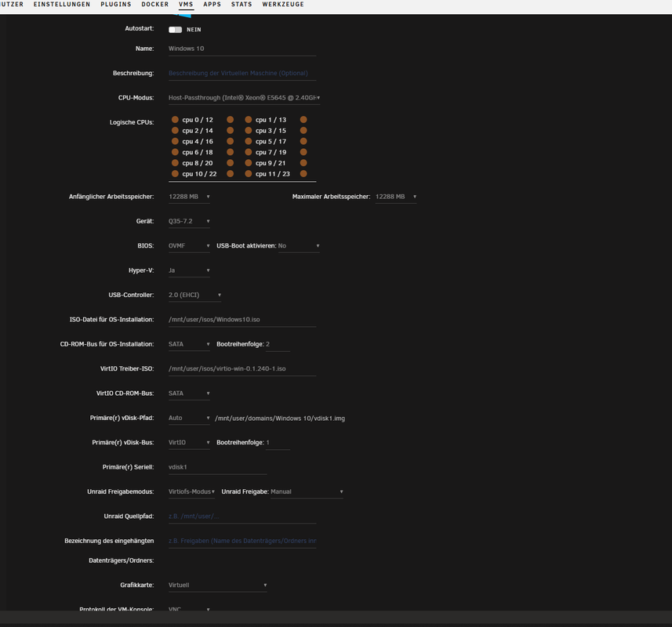Open Primäre vDisk-Bus VirtIO dropdown
672x627 pixels.
click(x=189, y=442)
